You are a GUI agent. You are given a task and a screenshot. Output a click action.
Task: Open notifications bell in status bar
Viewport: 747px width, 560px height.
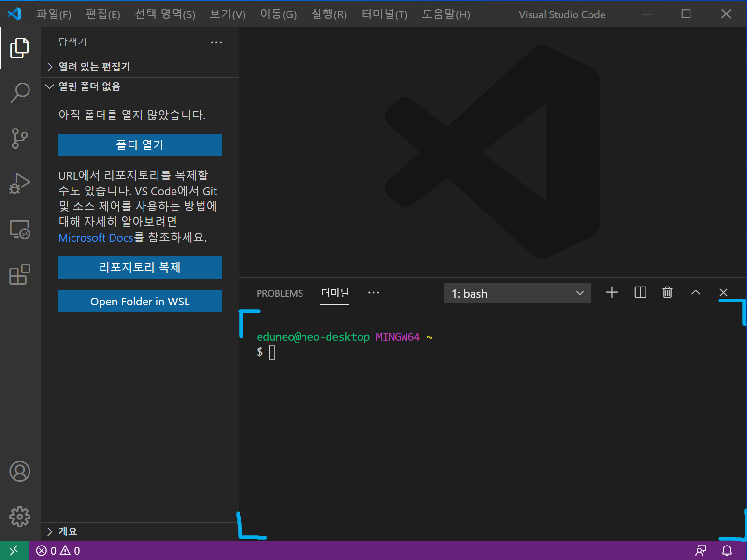point(727,551)
